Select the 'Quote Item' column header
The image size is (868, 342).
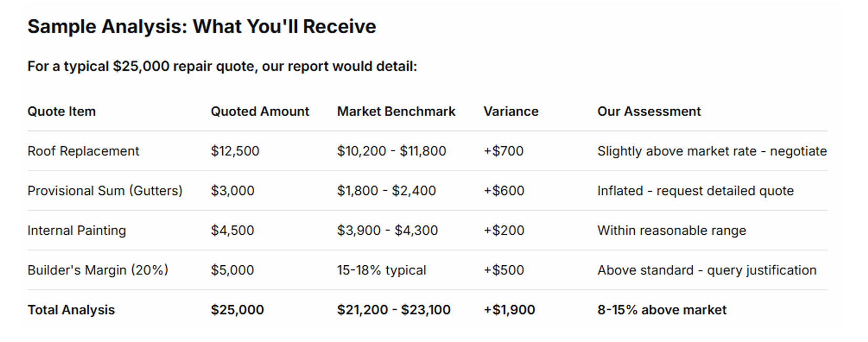[61, 111]
